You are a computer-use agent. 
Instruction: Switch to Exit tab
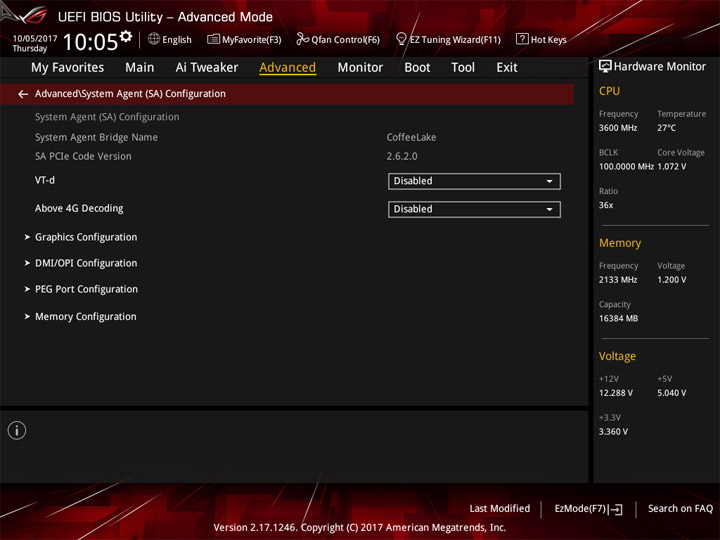click(x=506, y=68)
